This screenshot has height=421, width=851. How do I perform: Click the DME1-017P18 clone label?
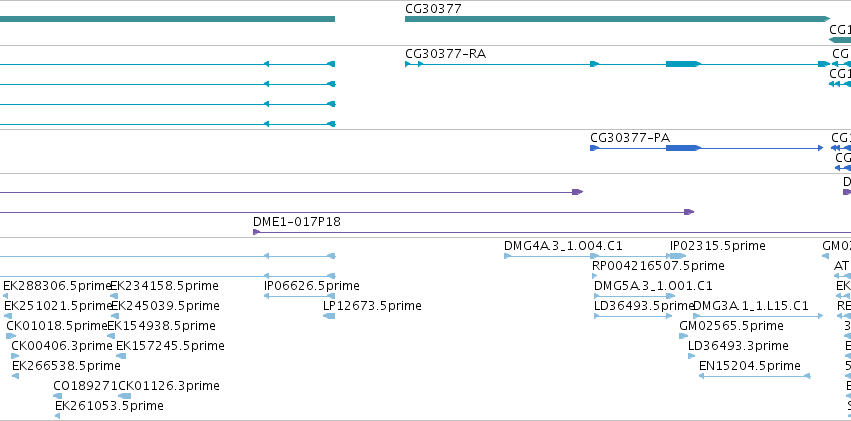point(296,221)
